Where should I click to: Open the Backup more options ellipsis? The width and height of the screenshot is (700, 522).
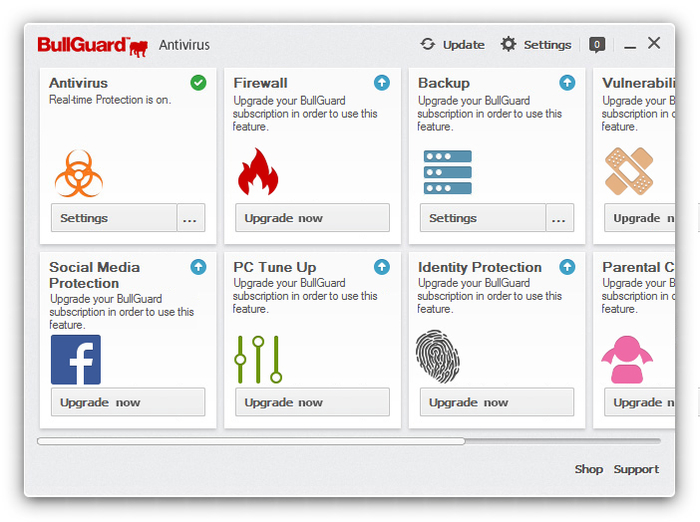click(560, 218)
